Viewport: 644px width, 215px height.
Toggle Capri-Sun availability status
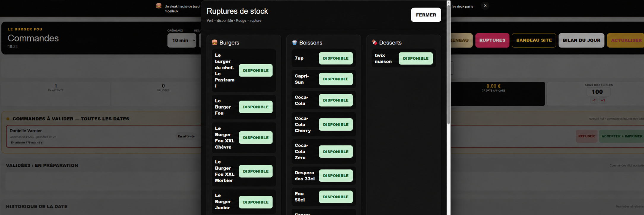point(336,79)
